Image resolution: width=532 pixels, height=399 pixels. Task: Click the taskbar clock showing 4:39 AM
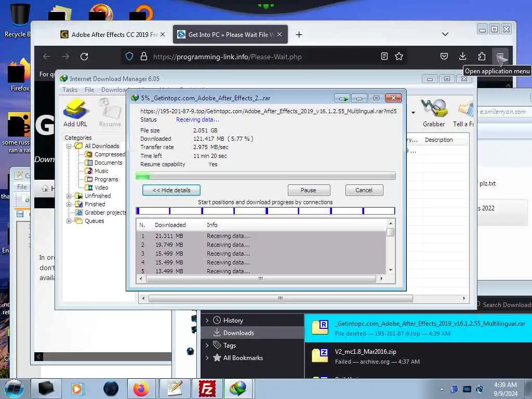505,389
